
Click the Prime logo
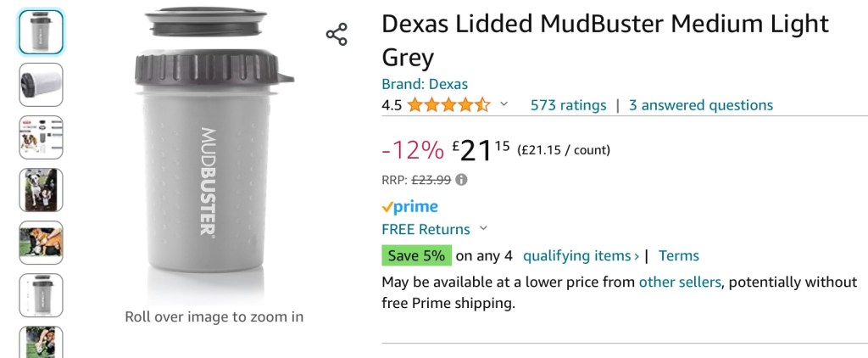409,206
